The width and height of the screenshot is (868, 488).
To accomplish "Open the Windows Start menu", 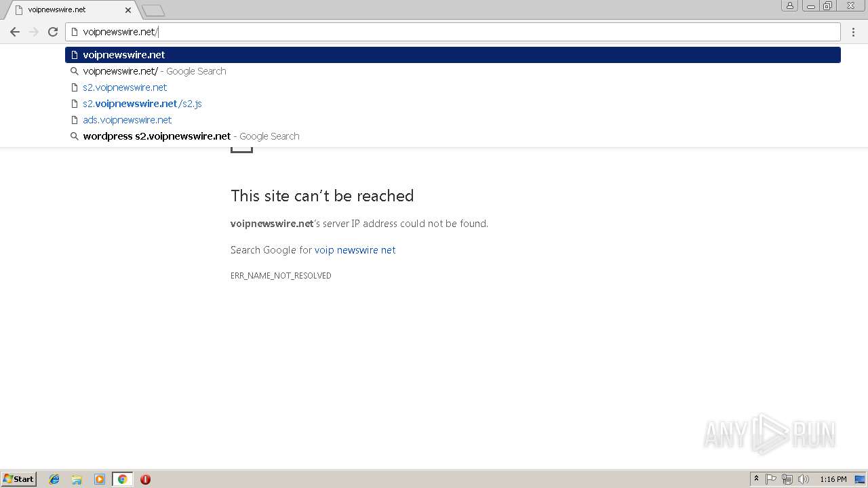I will coord(19,479).
